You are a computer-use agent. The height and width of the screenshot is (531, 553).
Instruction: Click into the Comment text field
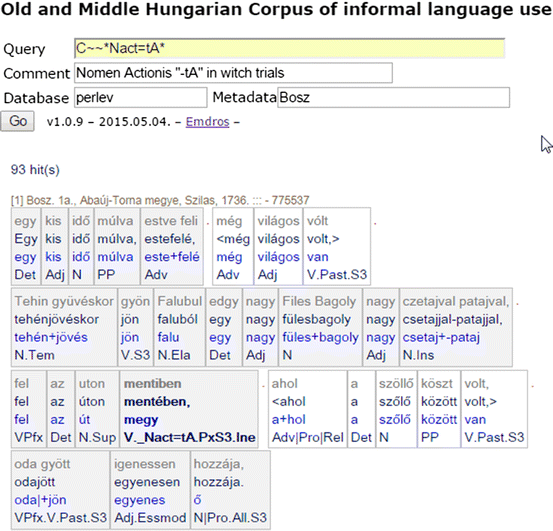pos(233,73)
